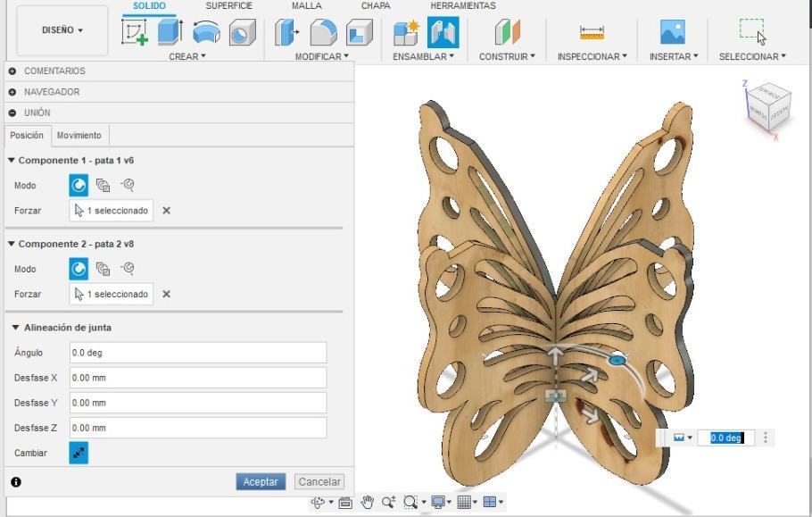Viewport: 812px width, 517px height.
Task: Open the SELECCIONAR dropdown menu
Action: (752, 56)
